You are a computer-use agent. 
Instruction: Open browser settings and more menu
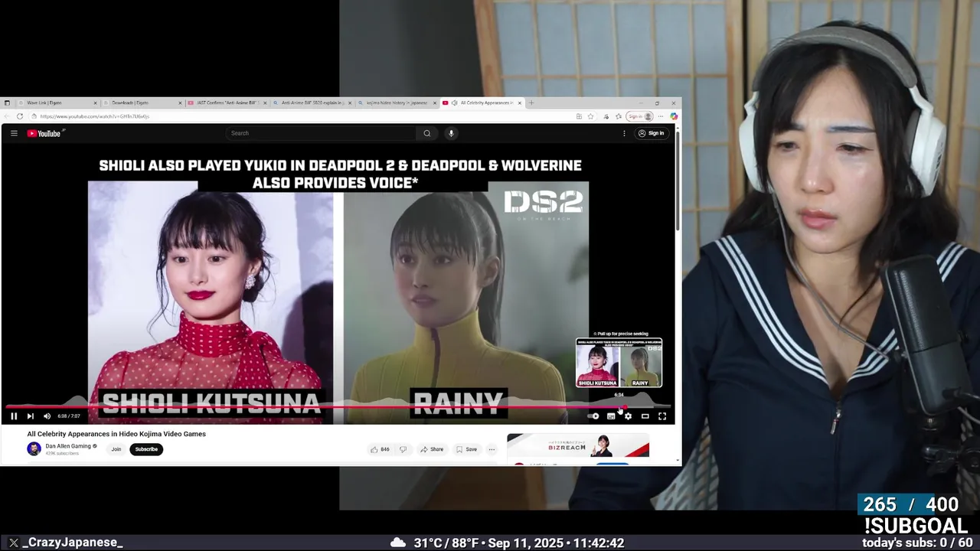[x=661, y=116]
